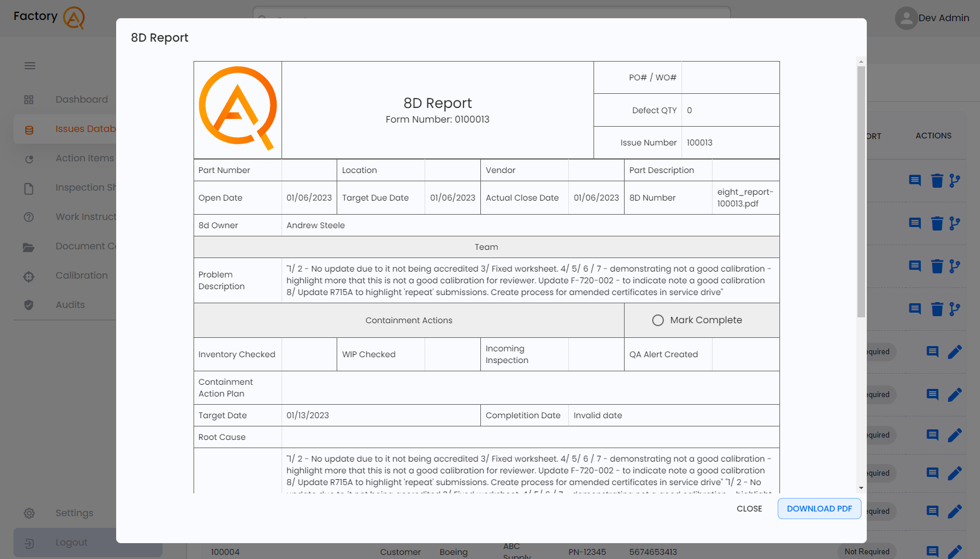View version history via the branch icon
Image resolution: width=980 pixels, height=559 pixels.
tap(955, 181)
